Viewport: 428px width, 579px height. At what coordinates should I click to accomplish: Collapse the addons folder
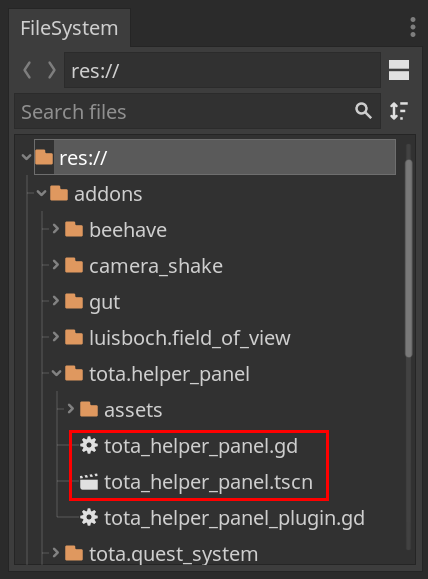tap(41, 193)
